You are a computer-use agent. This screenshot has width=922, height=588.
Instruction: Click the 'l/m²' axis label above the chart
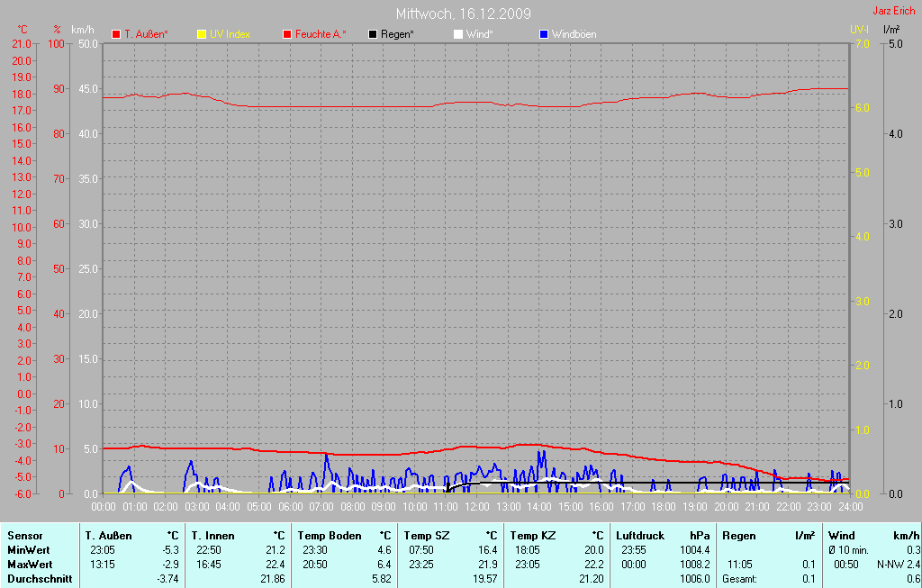[x=892, y=29]
